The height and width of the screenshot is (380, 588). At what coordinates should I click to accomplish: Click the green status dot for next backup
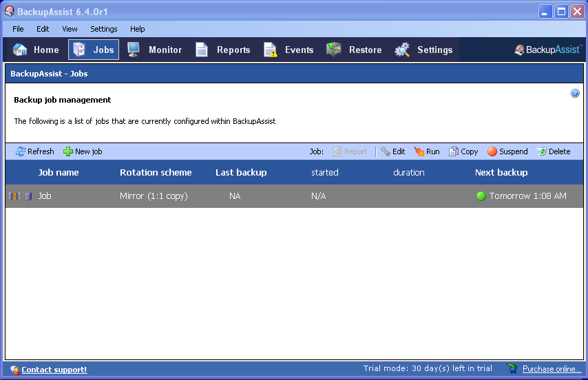[481, 196]
